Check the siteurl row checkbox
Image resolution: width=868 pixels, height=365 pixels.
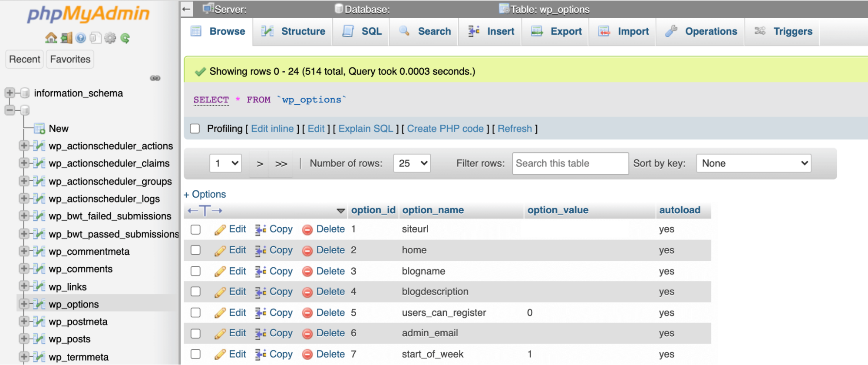[196, 229]
